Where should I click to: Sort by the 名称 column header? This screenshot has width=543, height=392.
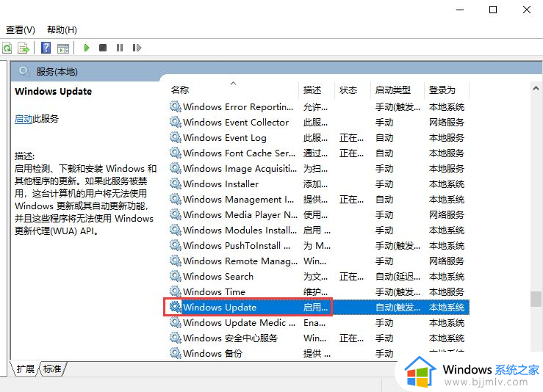(x=180, y=90)
